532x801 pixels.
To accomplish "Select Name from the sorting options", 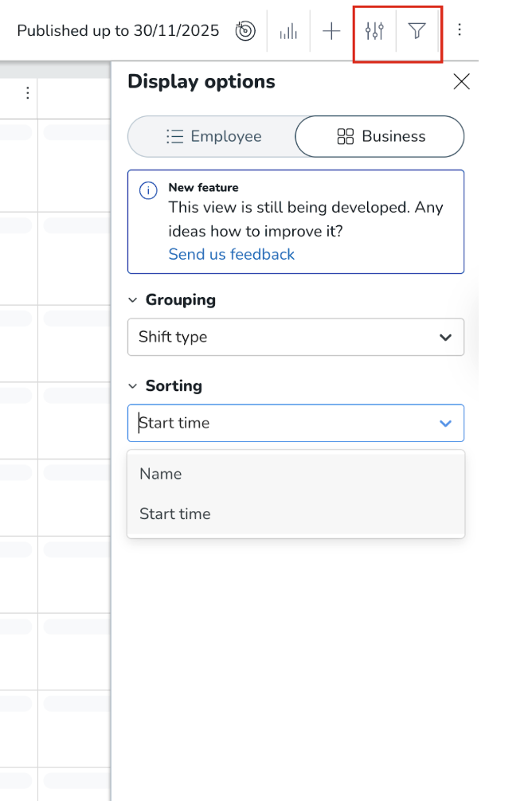I will click(161, 474).
